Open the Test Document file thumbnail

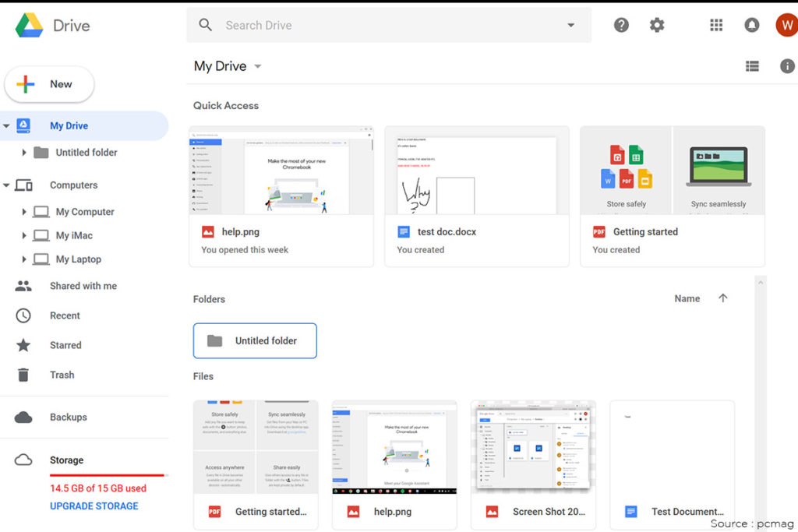click(673, 447)
